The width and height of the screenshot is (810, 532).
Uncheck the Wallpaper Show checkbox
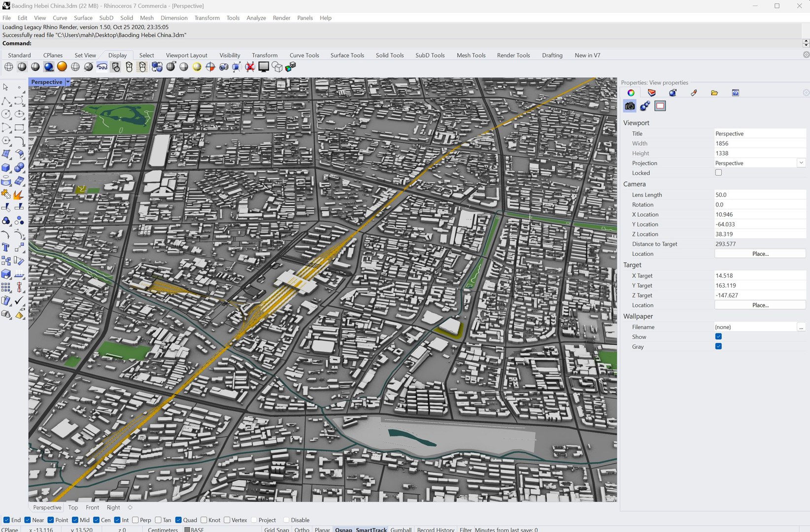pos(718,336)
